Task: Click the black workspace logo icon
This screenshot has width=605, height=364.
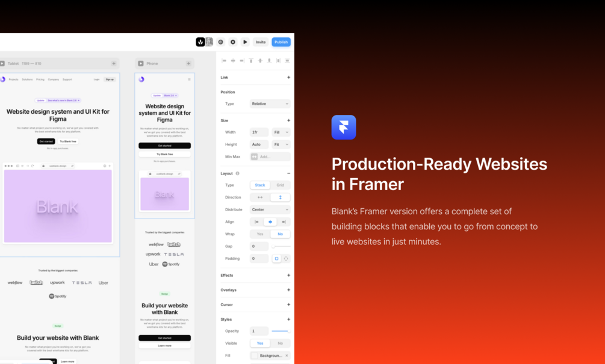Action: pos(200,42)
